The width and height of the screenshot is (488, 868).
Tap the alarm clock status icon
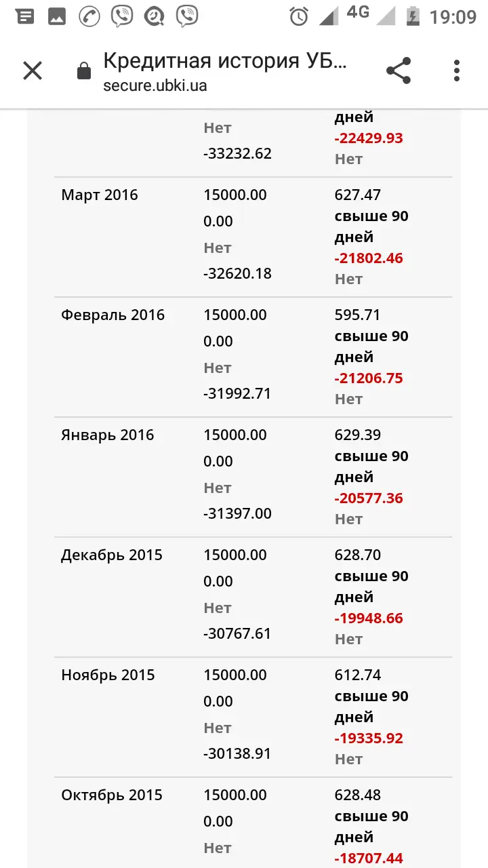[x=299, y=16]
